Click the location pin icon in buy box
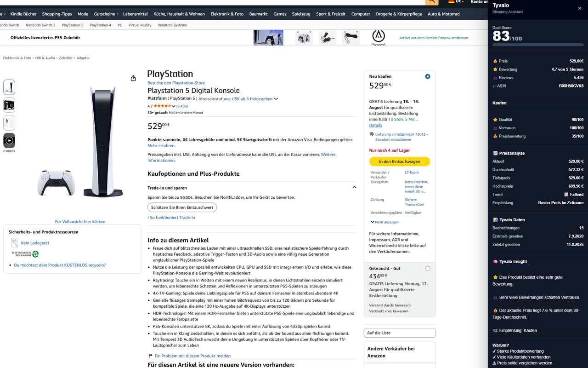588x368 pixels. 371,134
